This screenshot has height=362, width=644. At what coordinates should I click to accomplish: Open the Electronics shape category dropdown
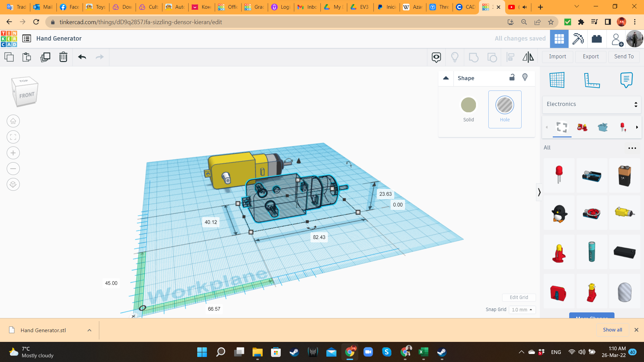[591, 104]
